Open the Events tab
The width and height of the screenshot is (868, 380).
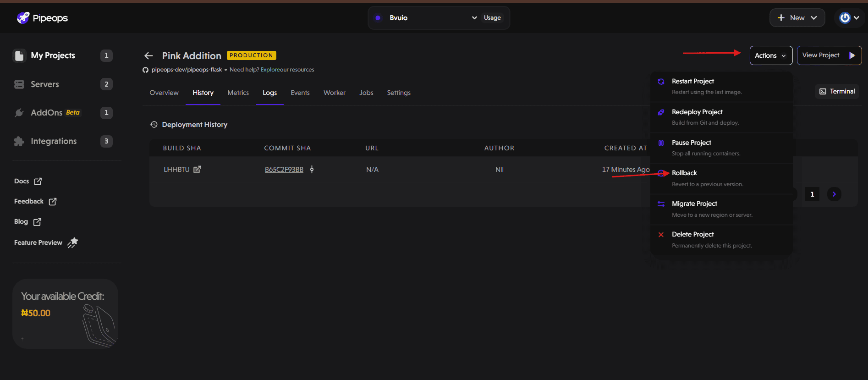pyautogui.click(x=300, y=93)
